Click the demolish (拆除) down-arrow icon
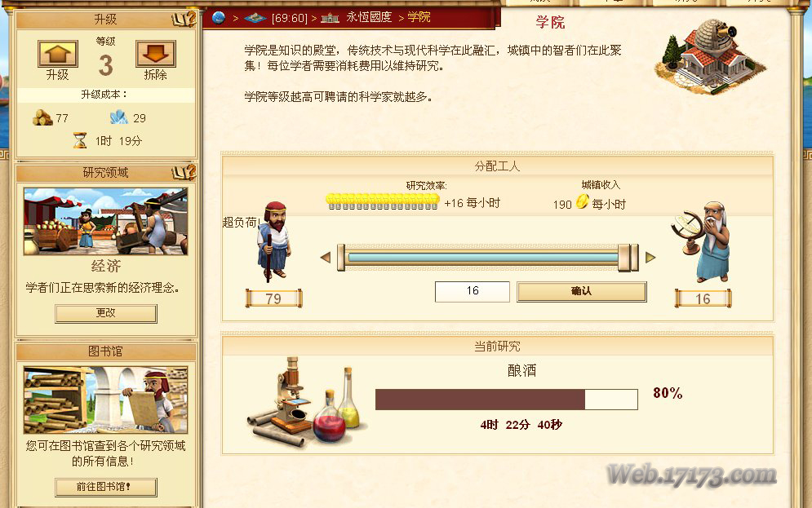 tap(155, 54)
